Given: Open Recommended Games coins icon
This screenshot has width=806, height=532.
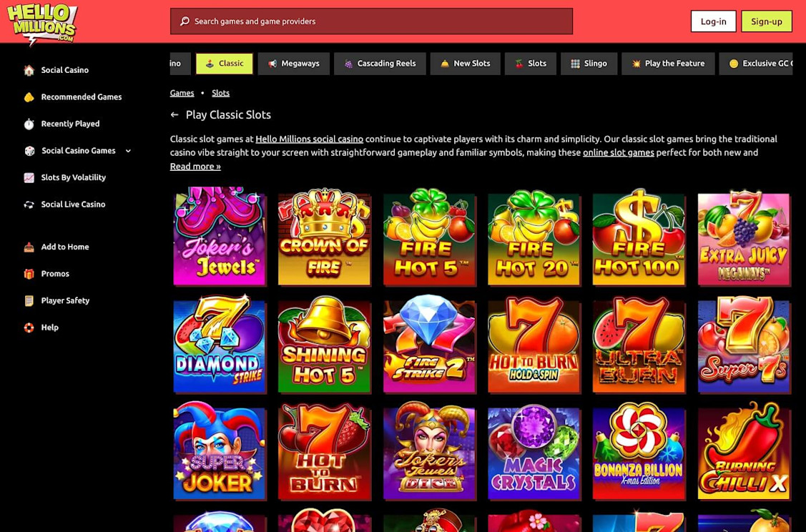Looking at the screenshot, I should click(x=29, y=97).
